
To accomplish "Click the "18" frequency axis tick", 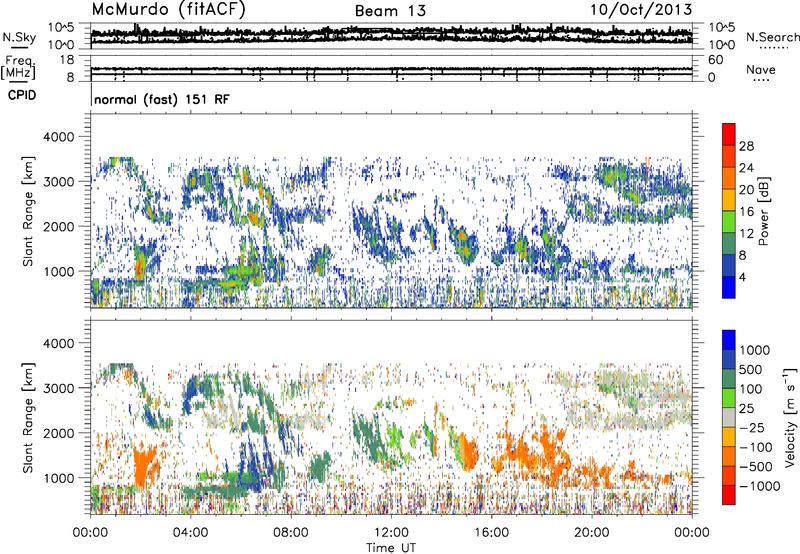I will coord(68,60).
